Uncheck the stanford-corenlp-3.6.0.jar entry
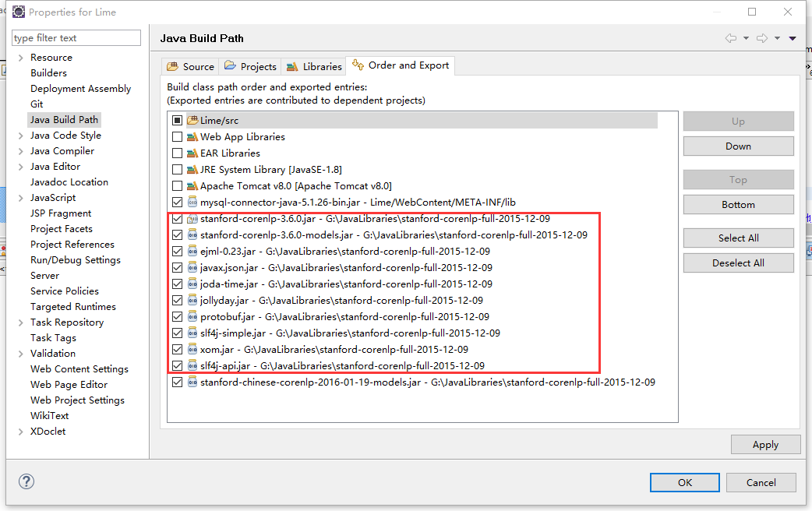The height and width of the screenshot is (511, 812). pos(177,218)
